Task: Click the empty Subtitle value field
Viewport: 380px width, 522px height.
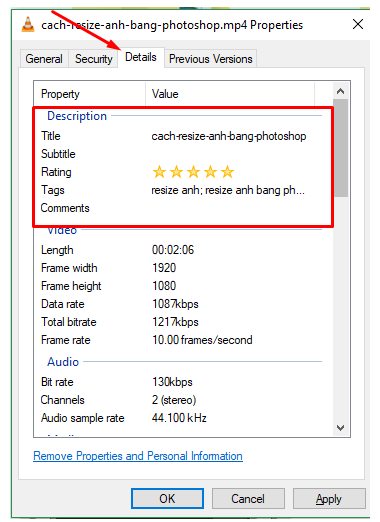Action: (233, 154)
